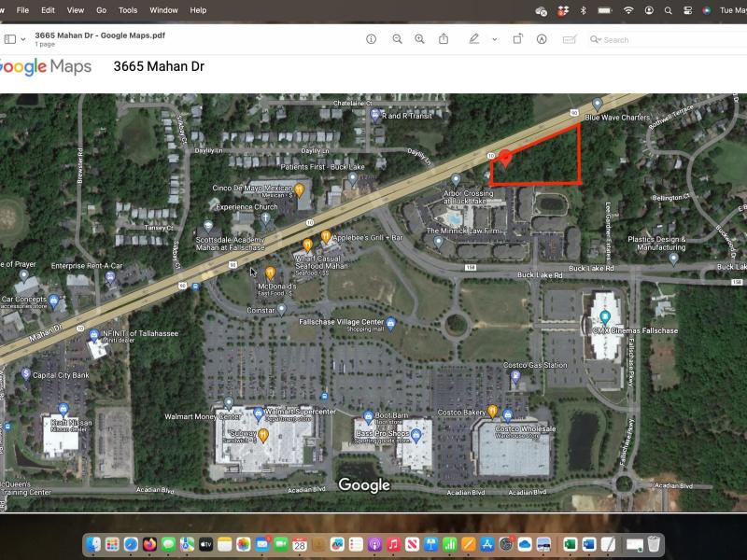Click the R and R Transit label
This screenshot has width=747, height=560.
click(x=407, y=115)
